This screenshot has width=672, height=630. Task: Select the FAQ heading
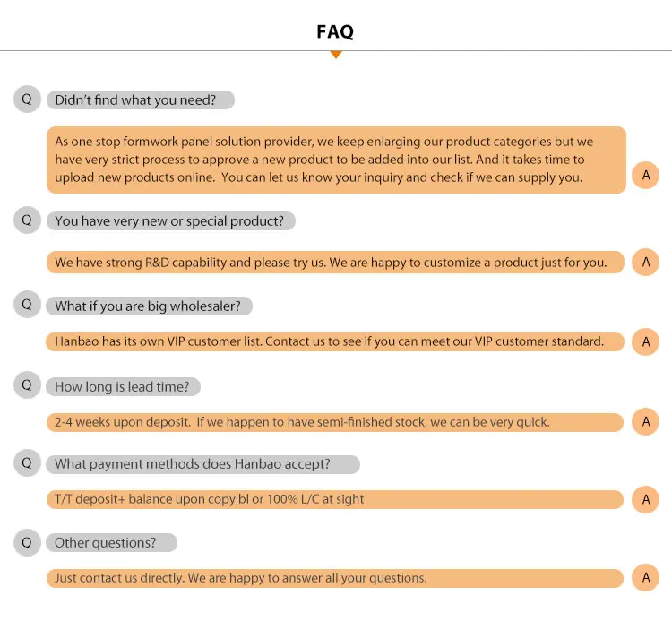335,32
